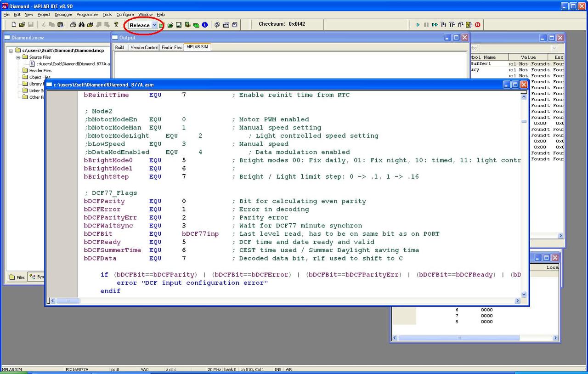Image resolution: width=588 pixels, height=374 pixels.
Task: Click the green Package icon
Action: point(196,25)
